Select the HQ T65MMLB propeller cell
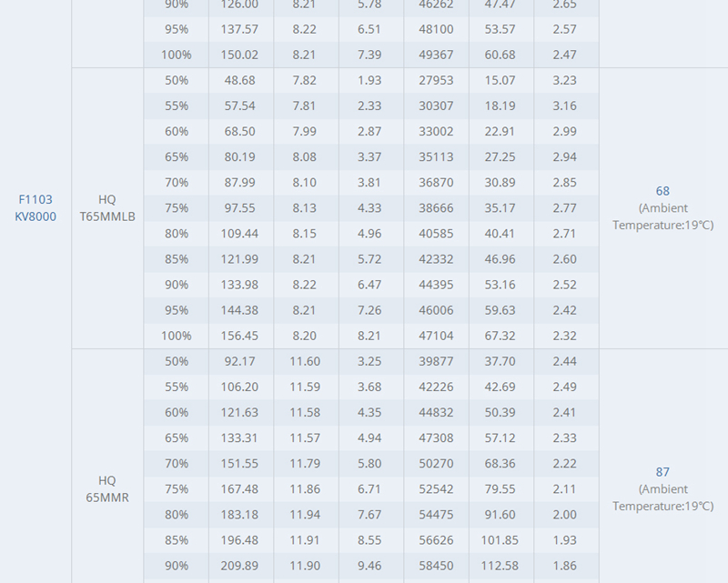Image resolution: width=728 pixels, height=583 pixels. 107,208
